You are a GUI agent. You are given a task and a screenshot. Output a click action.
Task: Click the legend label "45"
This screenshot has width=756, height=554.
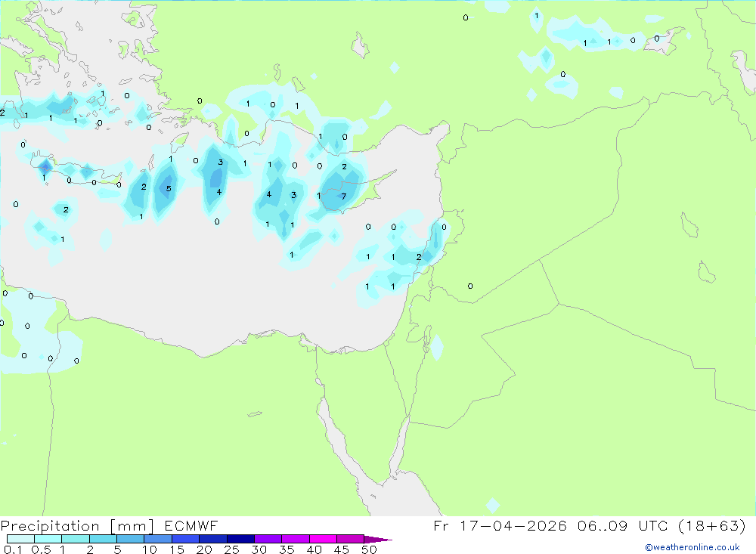pyautogui.click(x=342, y=549)
